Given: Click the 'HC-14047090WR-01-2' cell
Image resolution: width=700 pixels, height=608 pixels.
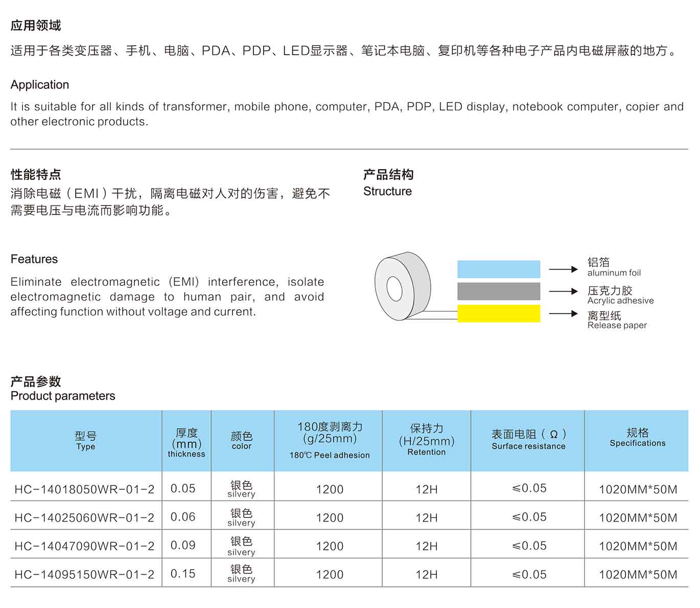Looking at the screenshot, I should 84,546.
